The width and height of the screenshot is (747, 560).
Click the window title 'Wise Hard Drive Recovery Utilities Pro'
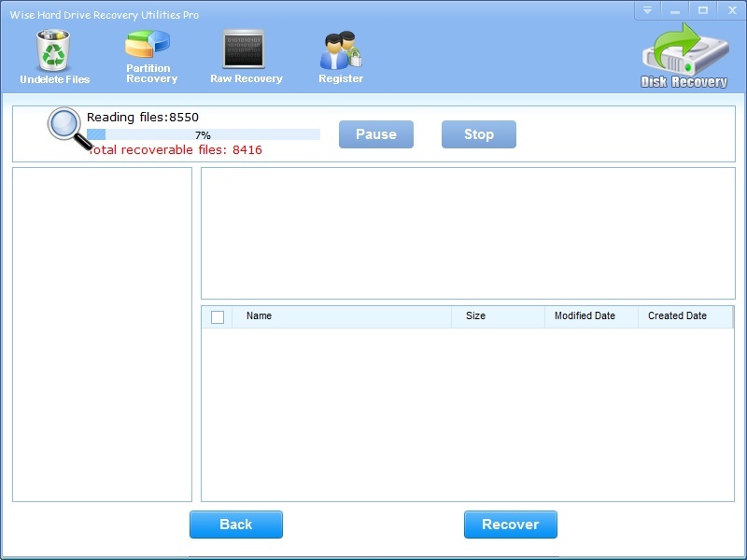(x=105, y=15)
